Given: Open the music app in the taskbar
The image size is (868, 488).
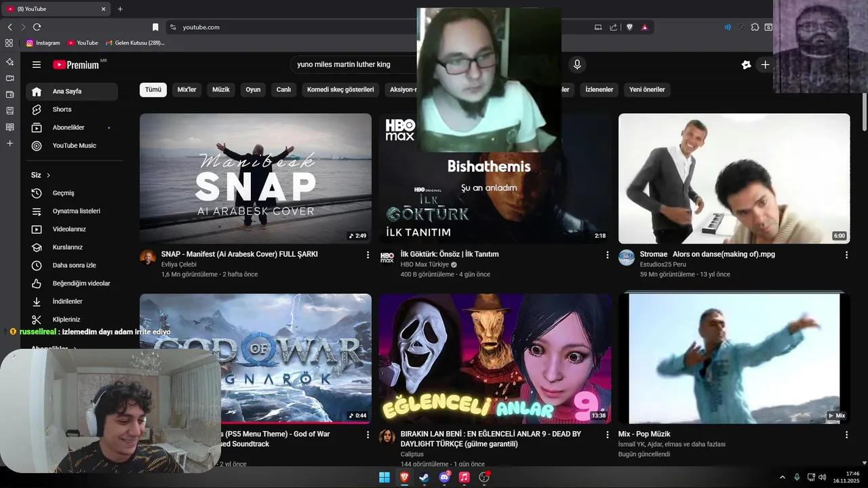Looking at the screenshot, I should [x=464, y=477].
